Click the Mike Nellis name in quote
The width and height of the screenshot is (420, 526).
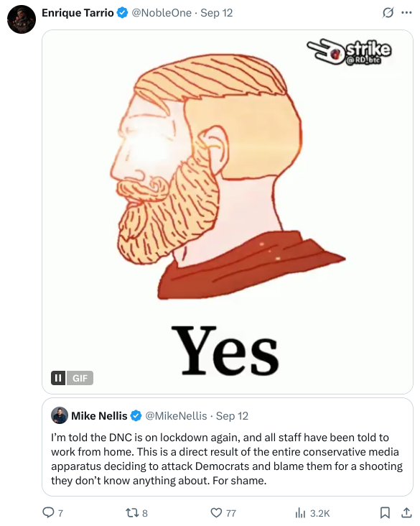99,415
